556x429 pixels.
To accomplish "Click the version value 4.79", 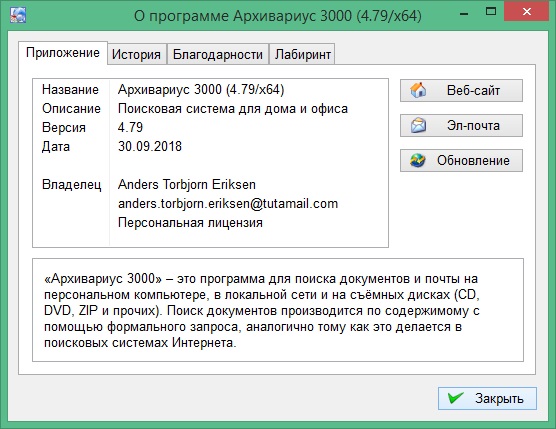I will 130,127.
